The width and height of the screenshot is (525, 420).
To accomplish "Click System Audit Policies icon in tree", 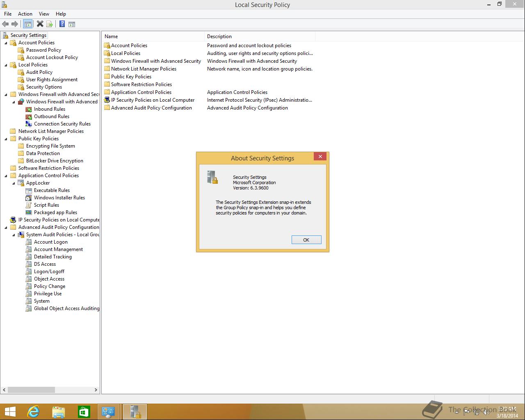I will coord(21,235).
